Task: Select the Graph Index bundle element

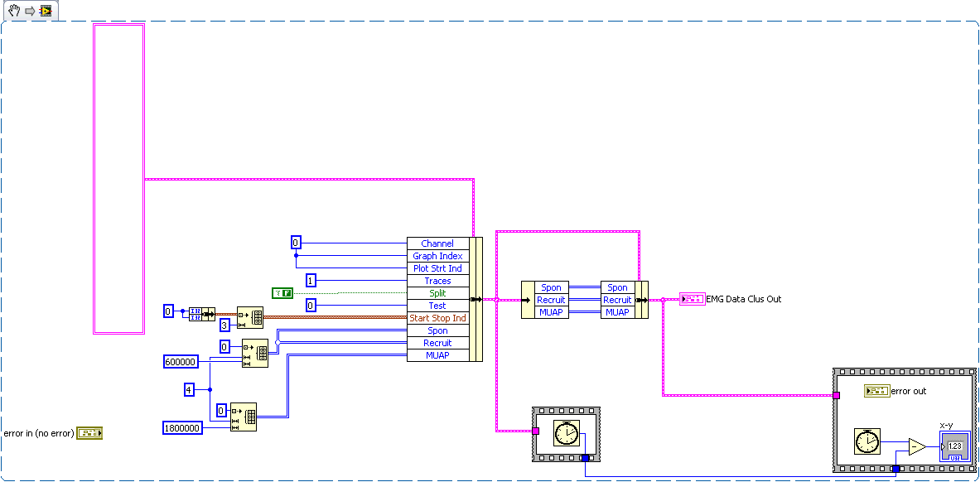Action: pyautogui.click(x=437, y=256)
